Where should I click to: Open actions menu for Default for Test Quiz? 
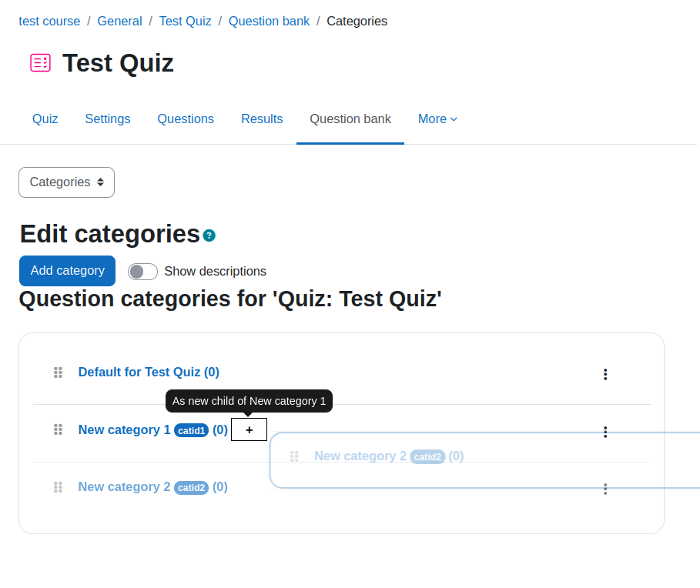click(605, 374)
